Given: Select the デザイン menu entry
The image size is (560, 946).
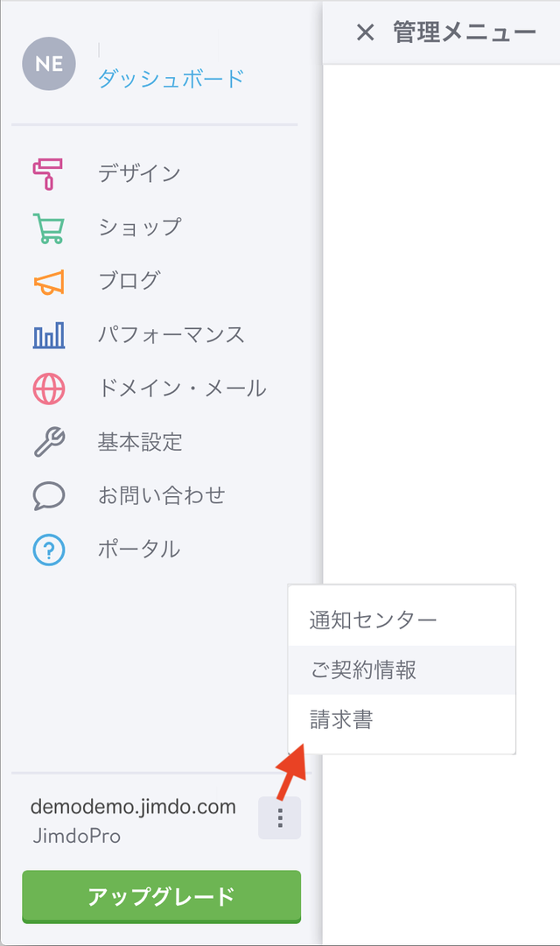Looking at the screenshot, I should point(140,172).
